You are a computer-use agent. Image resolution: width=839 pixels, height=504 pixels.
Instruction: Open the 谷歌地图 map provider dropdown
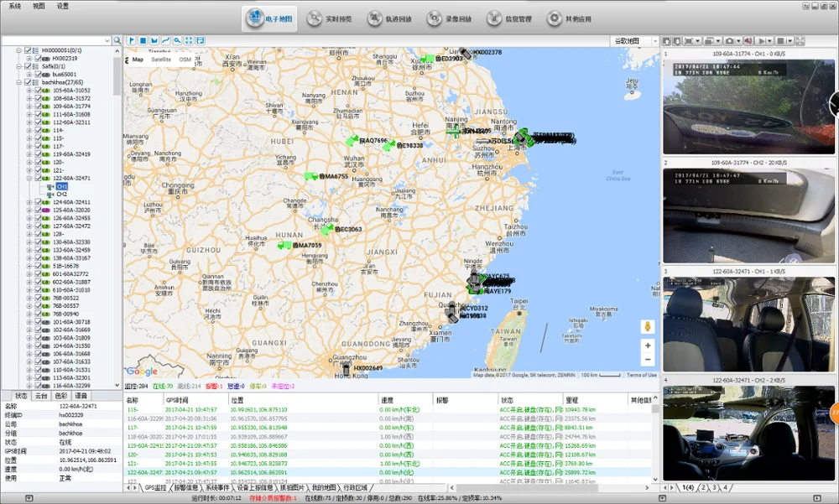pyautogui.click(x=634, y=40)
